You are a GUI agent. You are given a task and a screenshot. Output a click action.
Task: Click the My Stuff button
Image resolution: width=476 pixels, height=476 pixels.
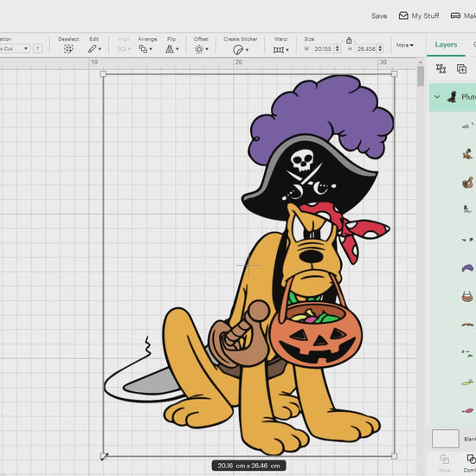click(x=419, y=16)
